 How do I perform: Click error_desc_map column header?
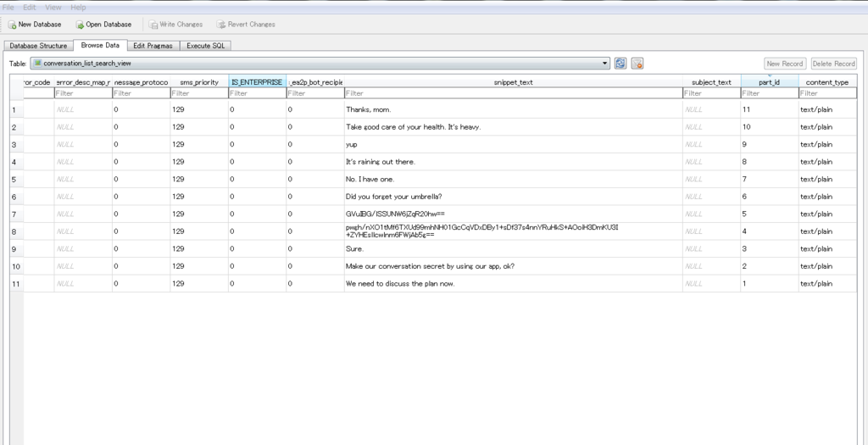[83, 82]
